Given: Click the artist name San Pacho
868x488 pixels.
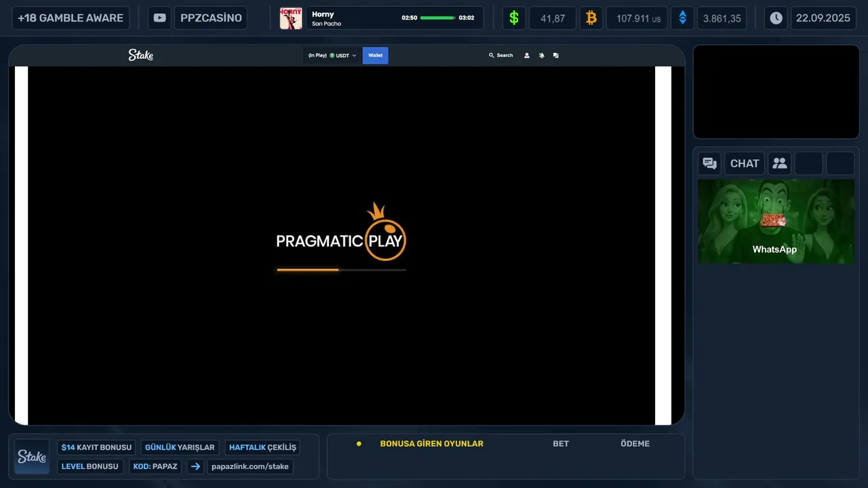Looking at the screenshot, I should point(326,24).
